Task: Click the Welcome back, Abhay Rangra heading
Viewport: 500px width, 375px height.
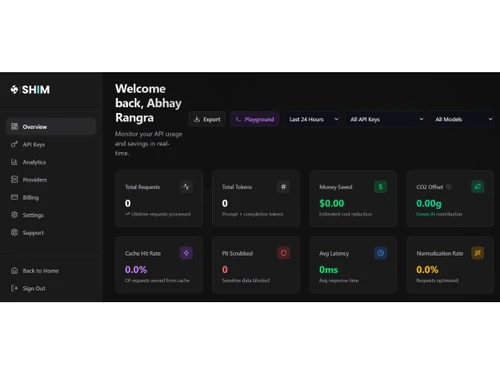Action: click(x=148, y=103)
